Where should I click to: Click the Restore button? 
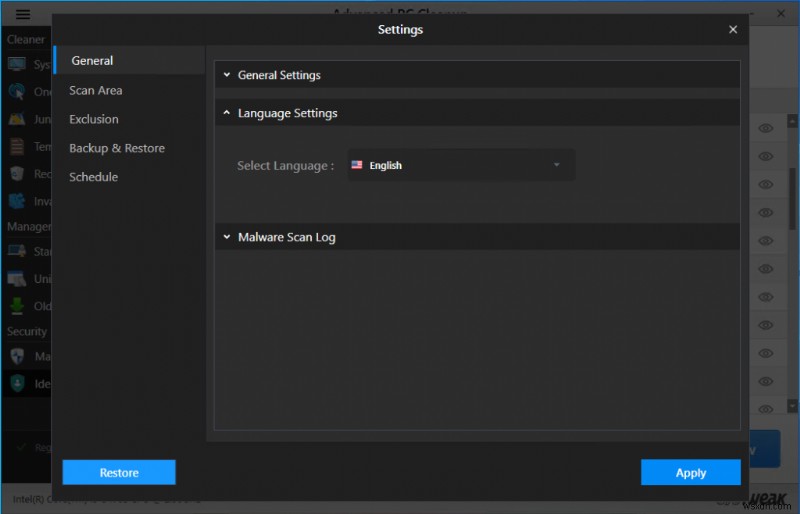pyautogui.click(x=119, y=472)
